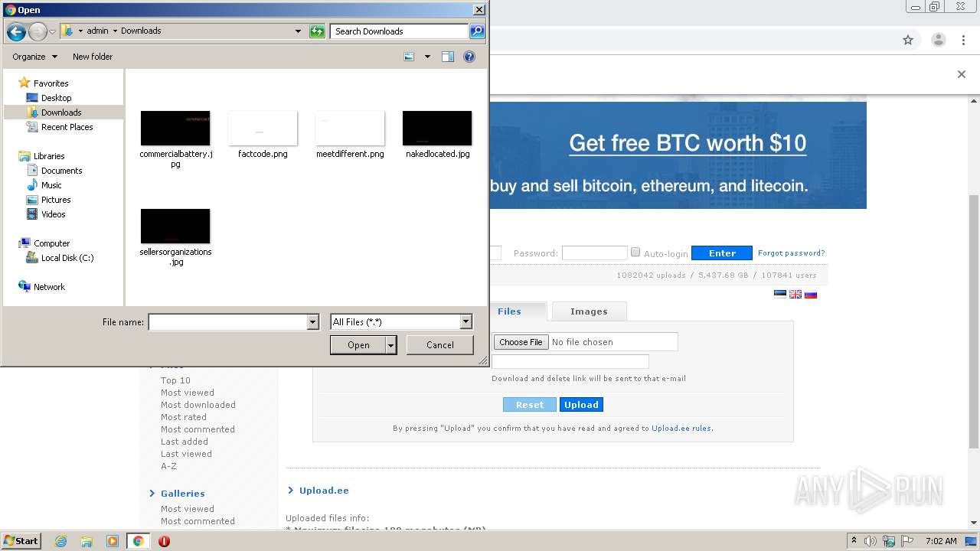The height and width of the screenshot is (551, 980).
Task: Expand the views options arrow
Action: click(427, 57)
